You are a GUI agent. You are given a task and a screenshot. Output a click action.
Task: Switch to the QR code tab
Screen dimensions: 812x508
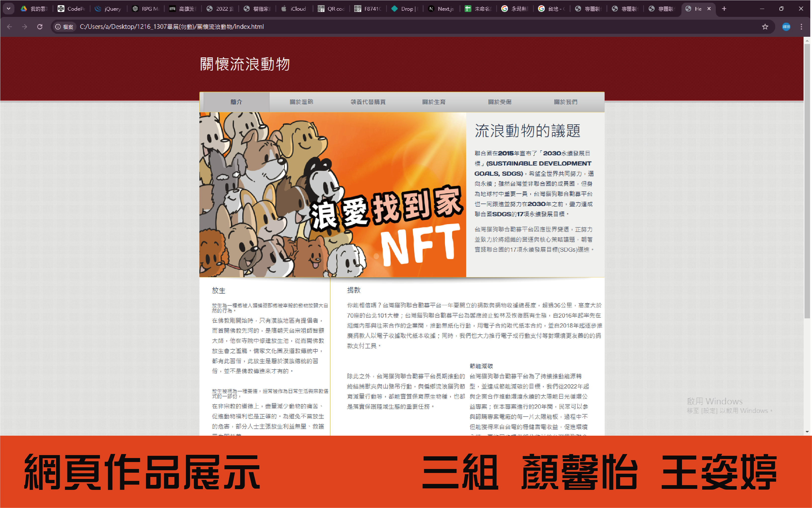[x=331, y=9]
